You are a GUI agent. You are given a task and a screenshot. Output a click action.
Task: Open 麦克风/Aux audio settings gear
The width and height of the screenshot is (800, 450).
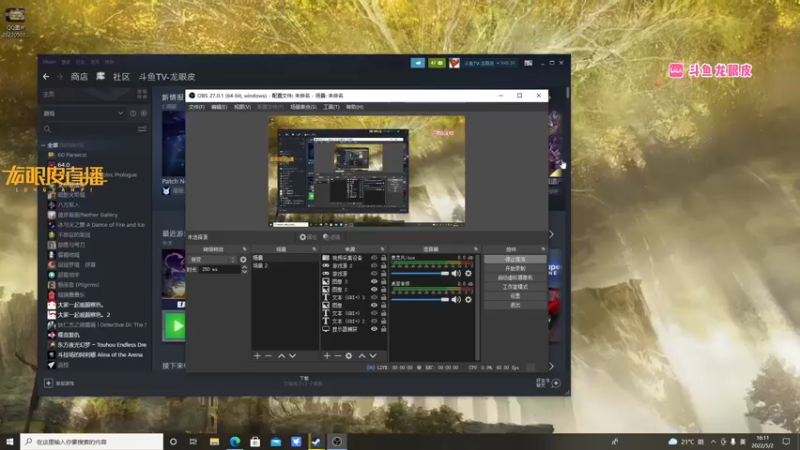point(468,273)
